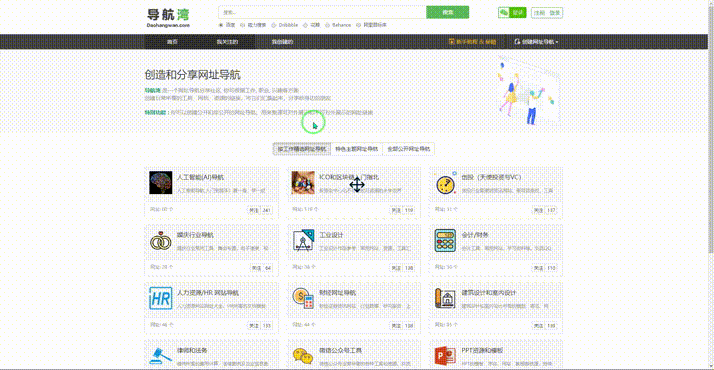The width and height of the screenshot is (714, 370).
Task: Click 关注 button on 创投 card
Action: (539, 210)
